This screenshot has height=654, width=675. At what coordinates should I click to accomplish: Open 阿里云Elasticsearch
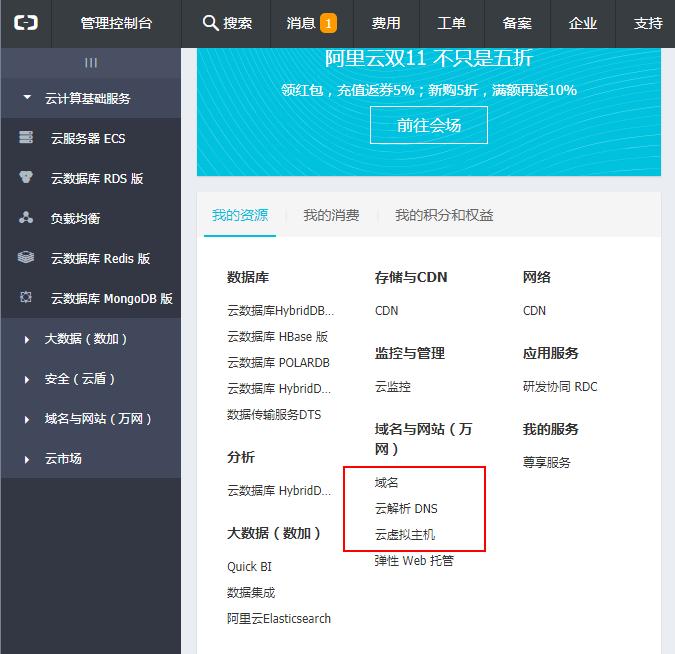point(279,619)
